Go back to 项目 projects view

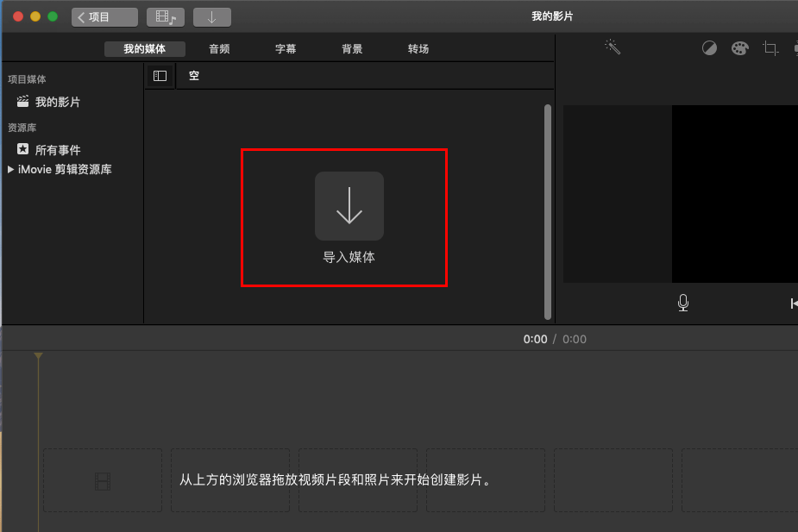[104, 17]
